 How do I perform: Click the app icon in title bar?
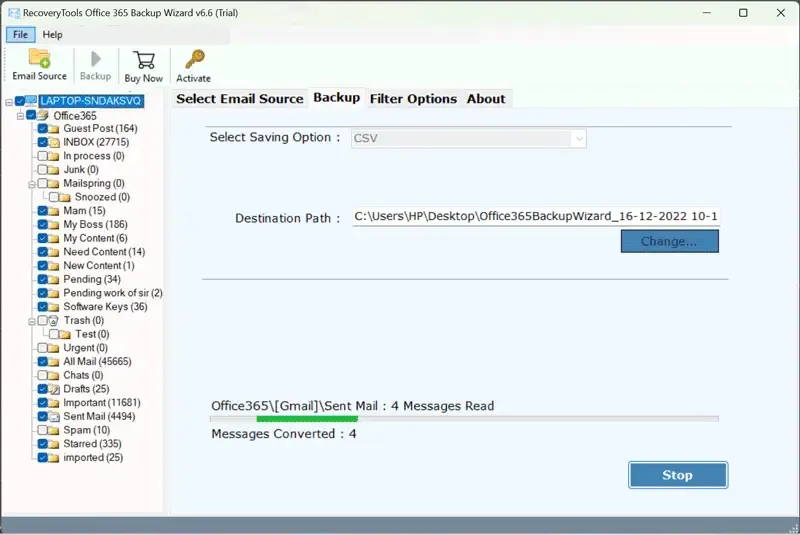click(14, 13)
